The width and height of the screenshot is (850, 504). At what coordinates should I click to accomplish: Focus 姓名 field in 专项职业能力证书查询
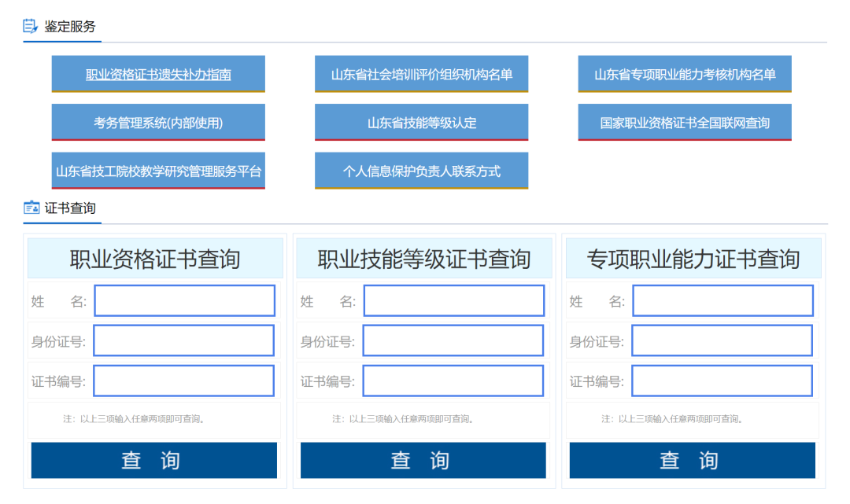click(722, 300)
